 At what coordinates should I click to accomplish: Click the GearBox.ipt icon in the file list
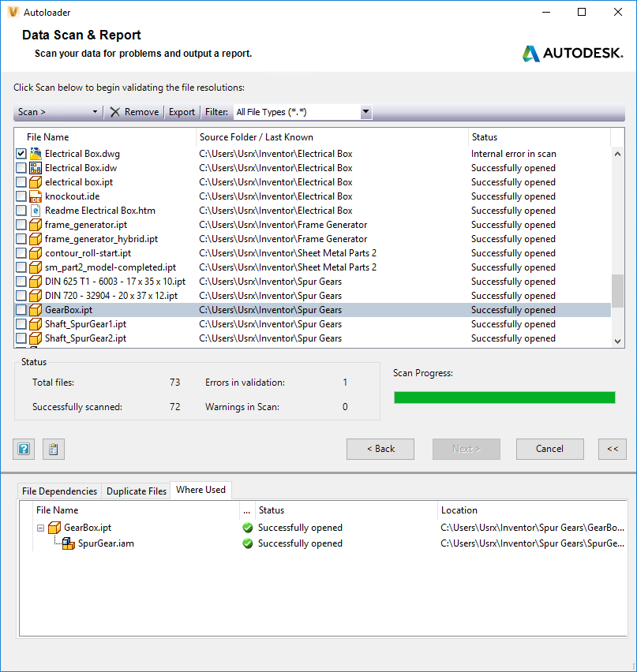(36, 310)
